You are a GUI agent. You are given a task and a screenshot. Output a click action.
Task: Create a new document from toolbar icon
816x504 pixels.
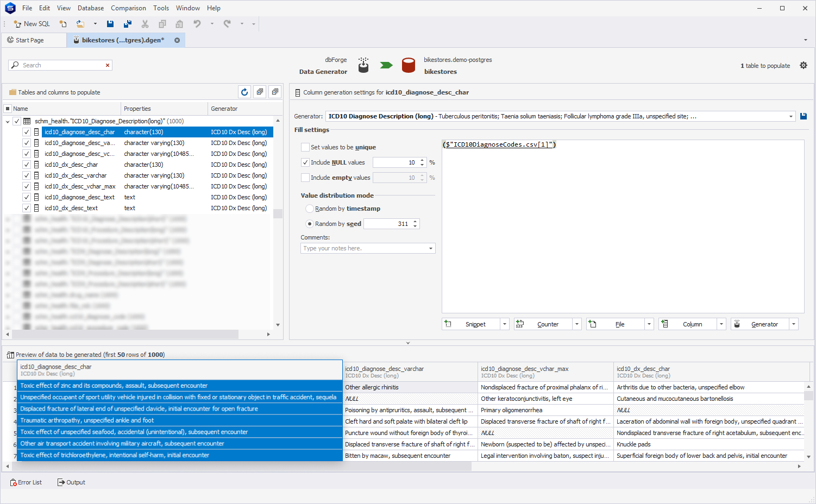63,24
